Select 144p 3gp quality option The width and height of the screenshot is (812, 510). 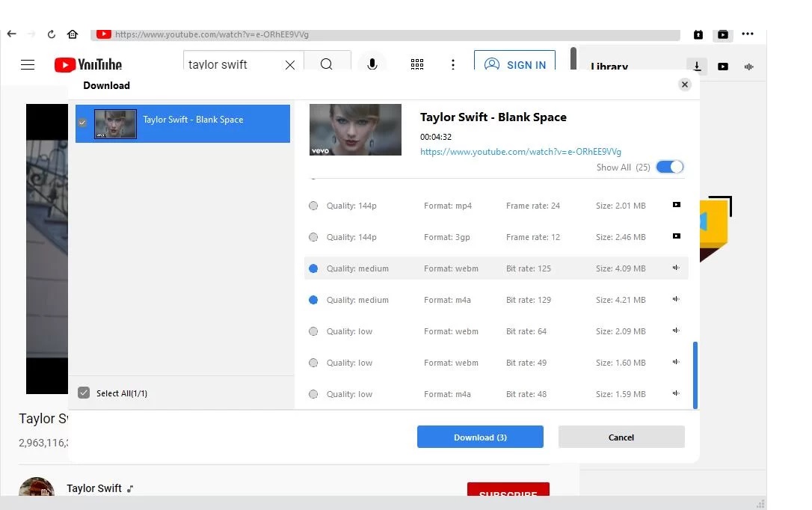coord(313,237)
